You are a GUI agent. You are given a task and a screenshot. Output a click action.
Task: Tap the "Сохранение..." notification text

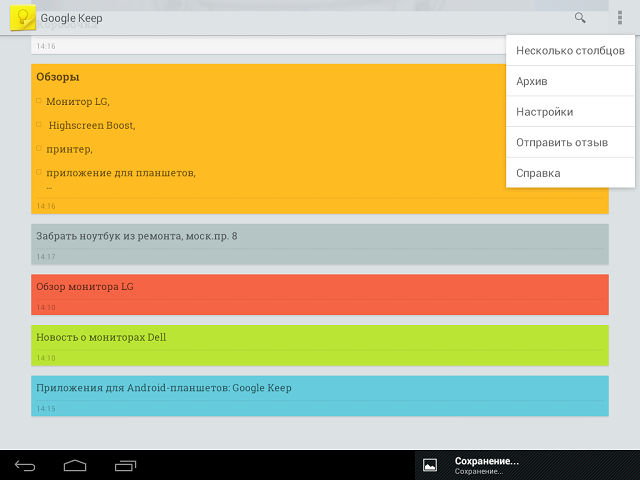tap(487, 461)
